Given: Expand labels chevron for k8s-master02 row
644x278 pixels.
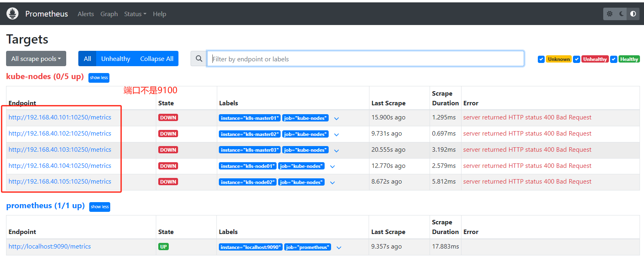Looking at the screenshot, I should click(336, 134).
